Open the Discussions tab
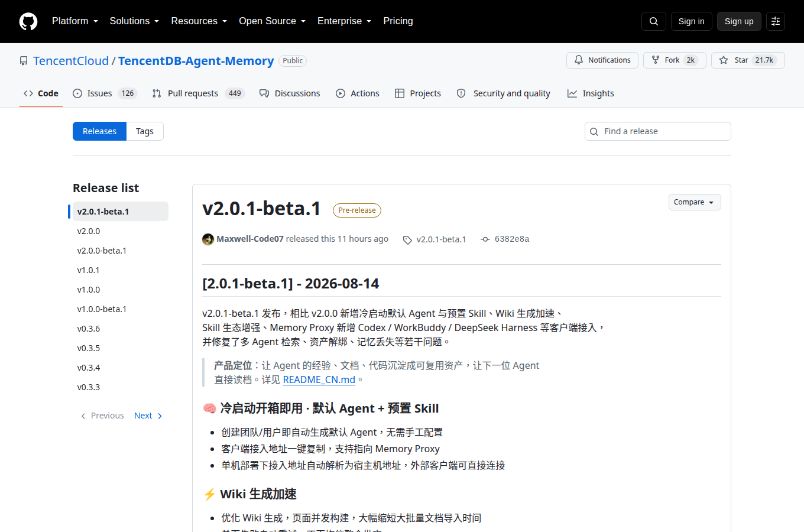Image resolution: width=804 pixels, height=532 pixels. coord(290,93)
